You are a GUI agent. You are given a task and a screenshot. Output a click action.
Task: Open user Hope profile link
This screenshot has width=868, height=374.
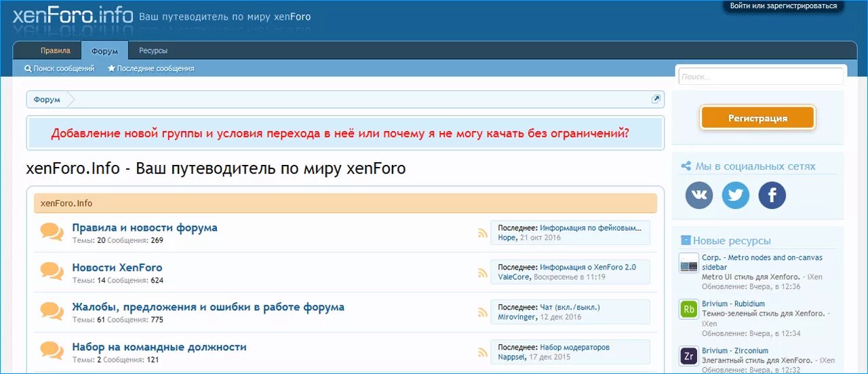pos(507,238)
